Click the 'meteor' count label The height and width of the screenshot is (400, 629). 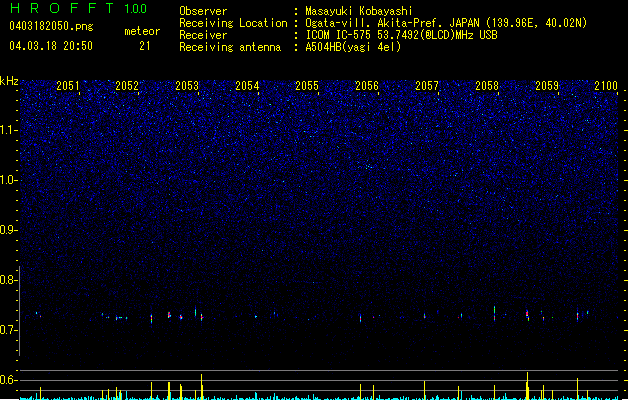click(x=142, y=31)
